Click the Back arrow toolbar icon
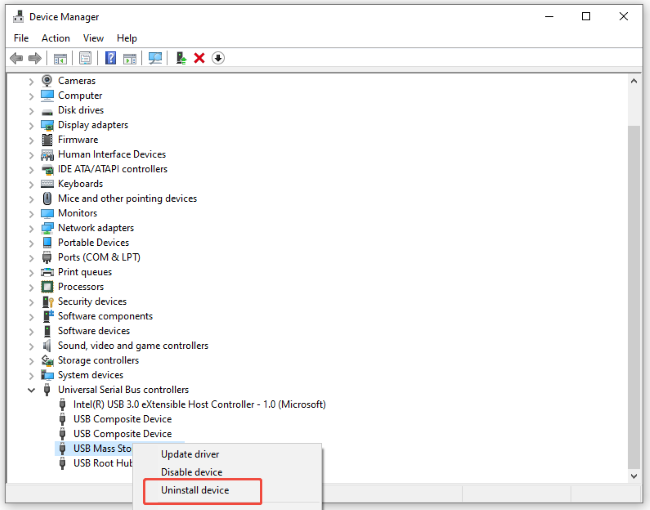 pos(17,58)
